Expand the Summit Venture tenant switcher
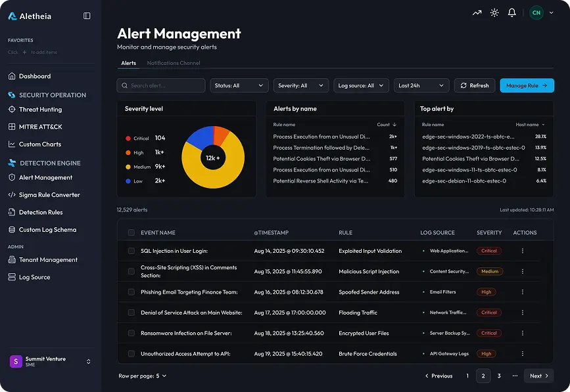 tap(88, 362)
